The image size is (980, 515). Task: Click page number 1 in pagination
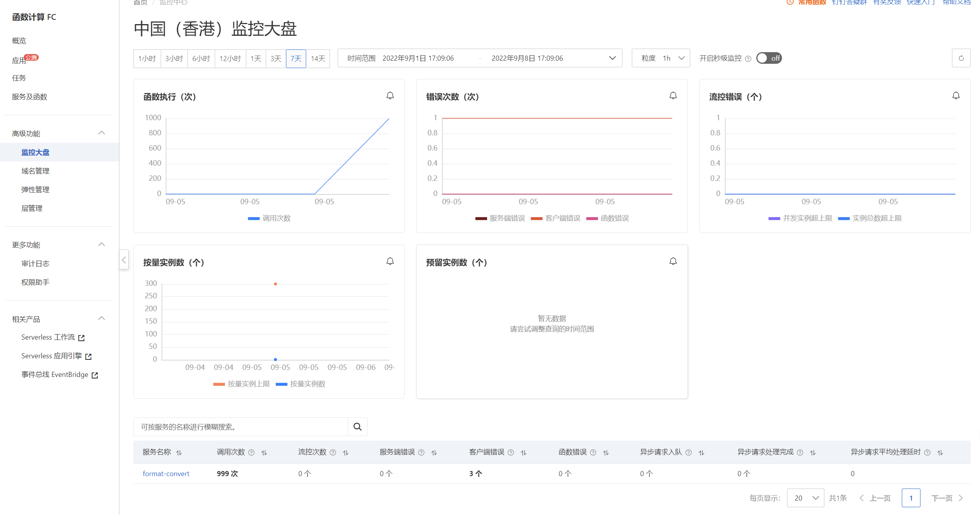911,498
